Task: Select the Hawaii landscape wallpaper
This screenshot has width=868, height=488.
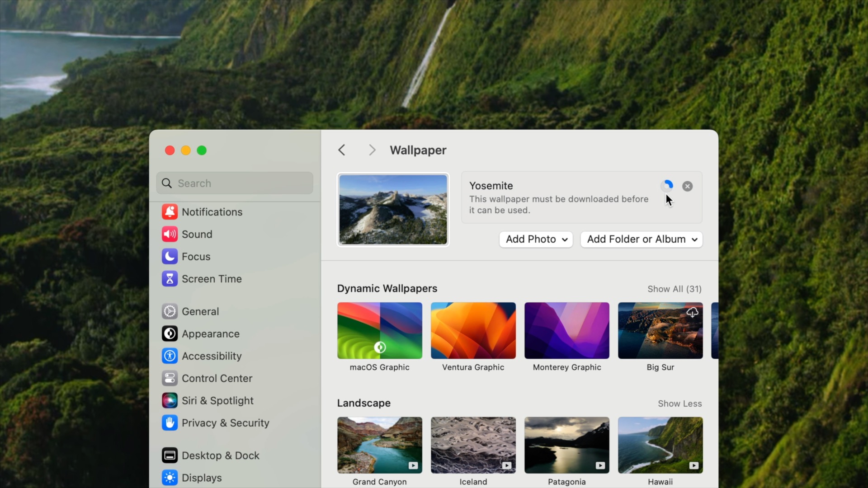Action: click(660, 445)
